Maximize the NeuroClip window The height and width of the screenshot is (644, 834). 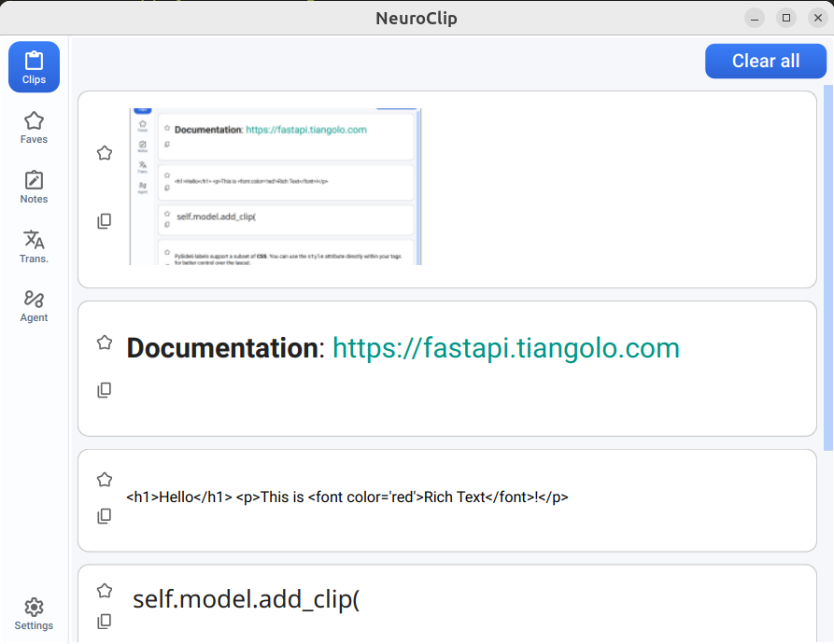(x=786, y=18)
